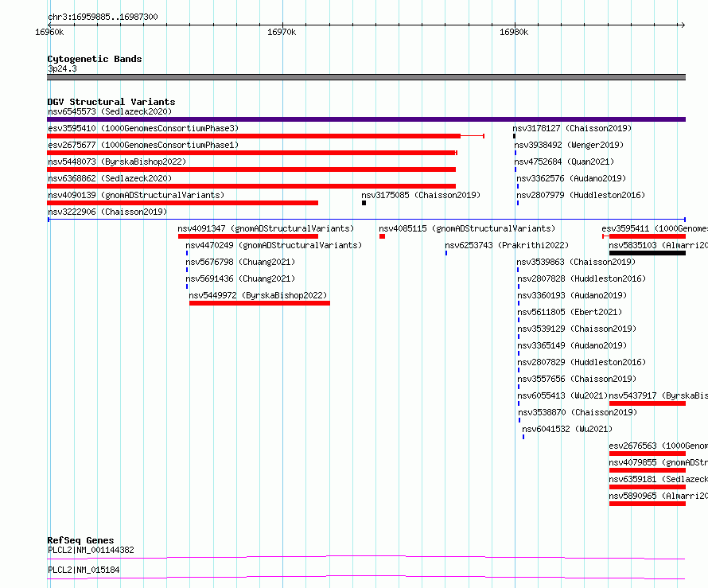Viewport: 708px width, 588px height.
Task: Click the black nsv3175085 variant marker
Action: (x=364, y=203)
